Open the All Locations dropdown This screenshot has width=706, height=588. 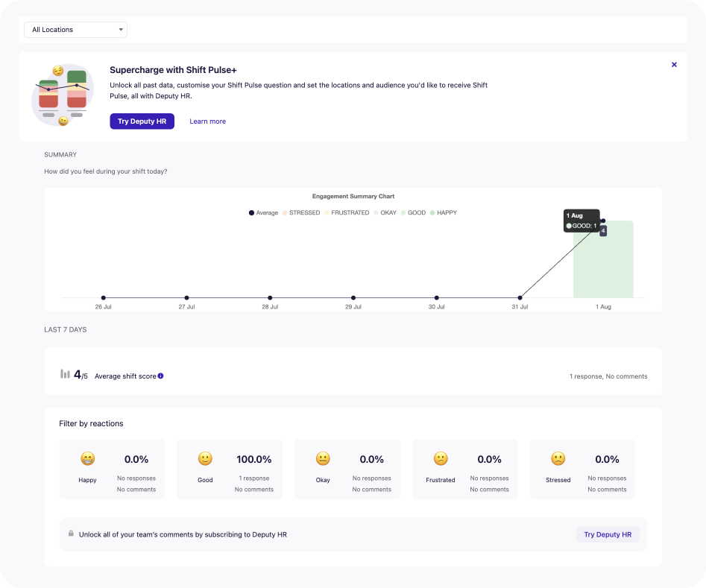click(75, 30)
